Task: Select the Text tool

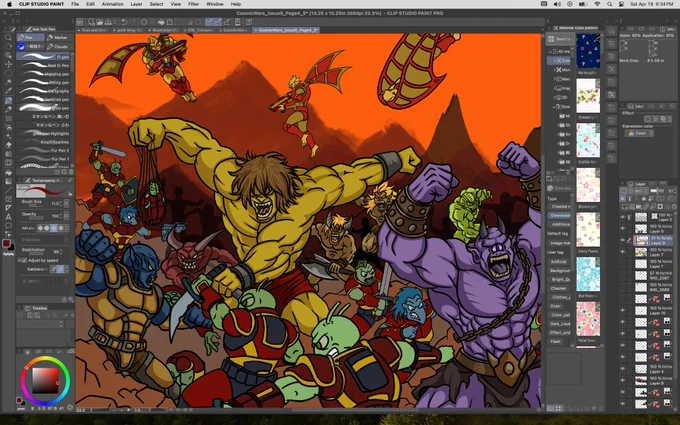Action: (x=8, y=217)
